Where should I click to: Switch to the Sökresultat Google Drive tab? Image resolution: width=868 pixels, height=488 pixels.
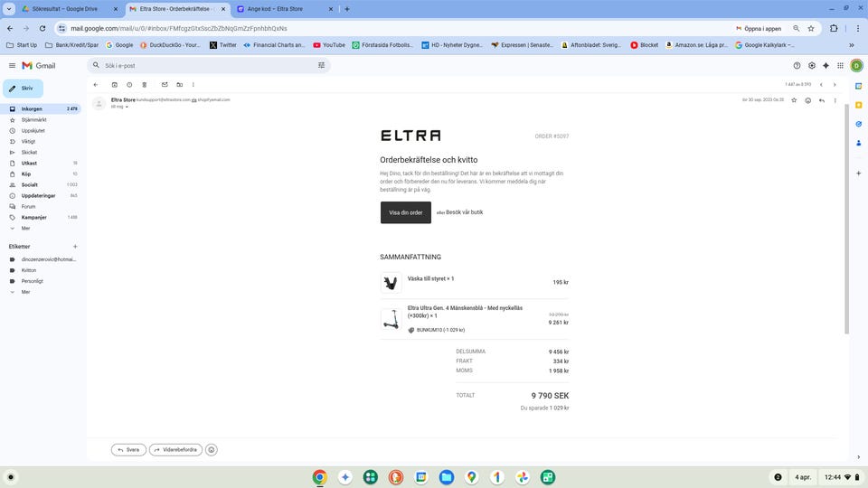[65, 9]
